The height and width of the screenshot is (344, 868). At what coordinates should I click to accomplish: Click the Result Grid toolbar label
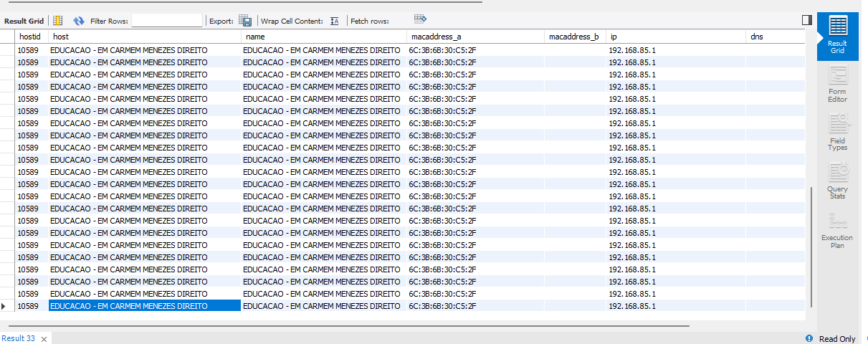(24, 21)
